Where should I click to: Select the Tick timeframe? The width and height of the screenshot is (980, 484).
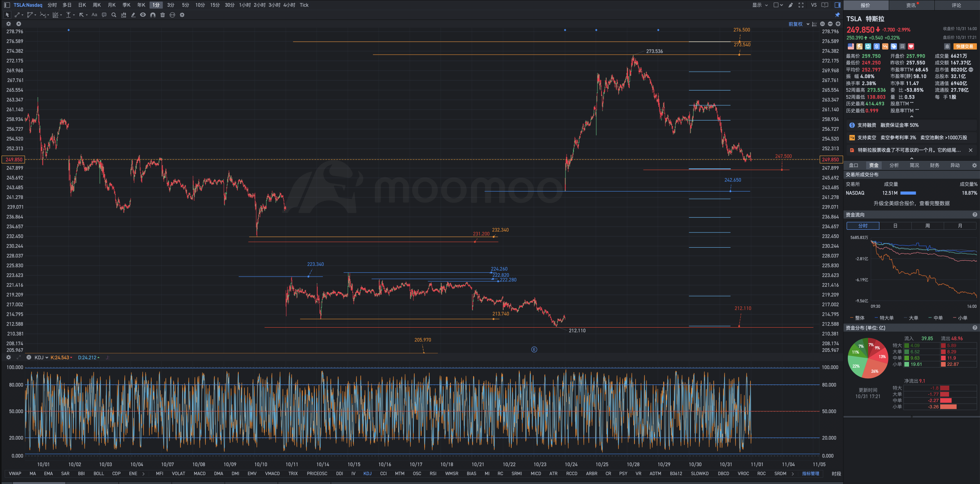(x=304, y=5)
